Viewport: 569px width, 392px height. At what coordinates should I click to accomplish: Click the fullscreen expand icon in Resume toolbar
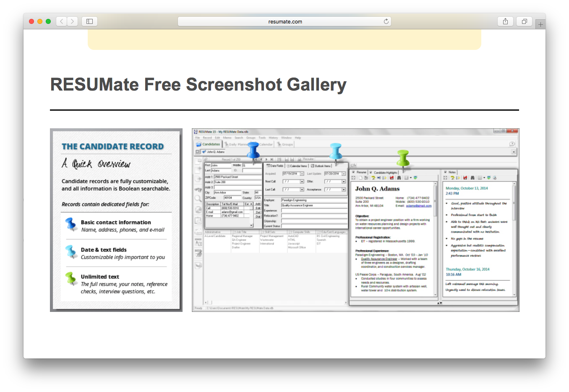click(354, 178)
